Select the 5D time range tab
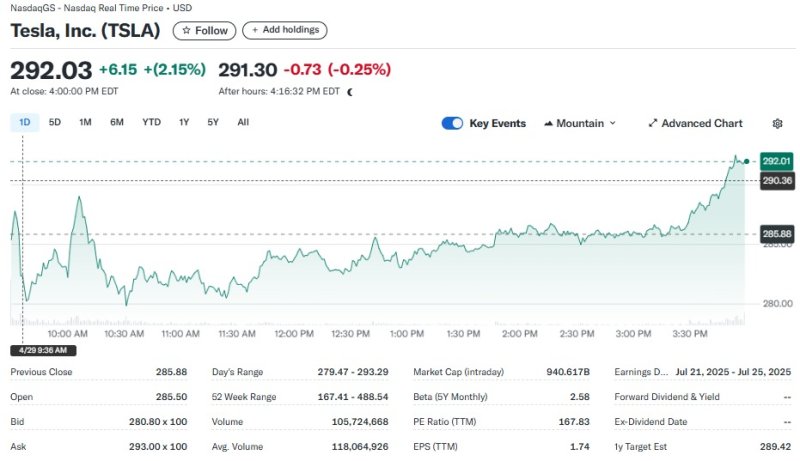 55,122
